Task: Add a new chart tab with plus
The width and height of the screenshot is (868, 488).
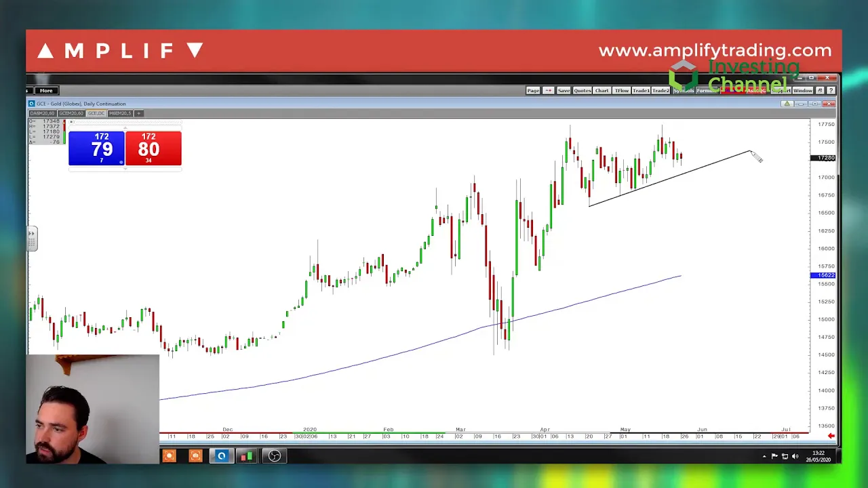Action: point(139,113)
